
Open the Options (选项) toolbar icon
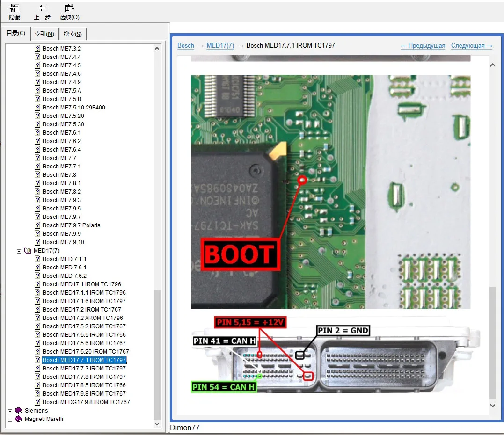[69, 8]
